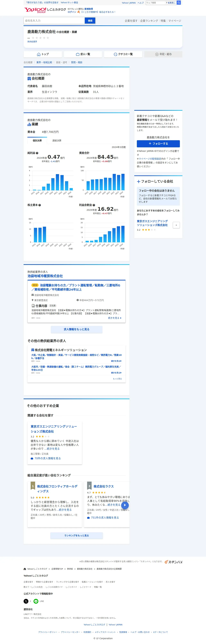Open the 企業ランキング header menu item
Viewport: 206px width, 644px height.
(x=149, y=21)
